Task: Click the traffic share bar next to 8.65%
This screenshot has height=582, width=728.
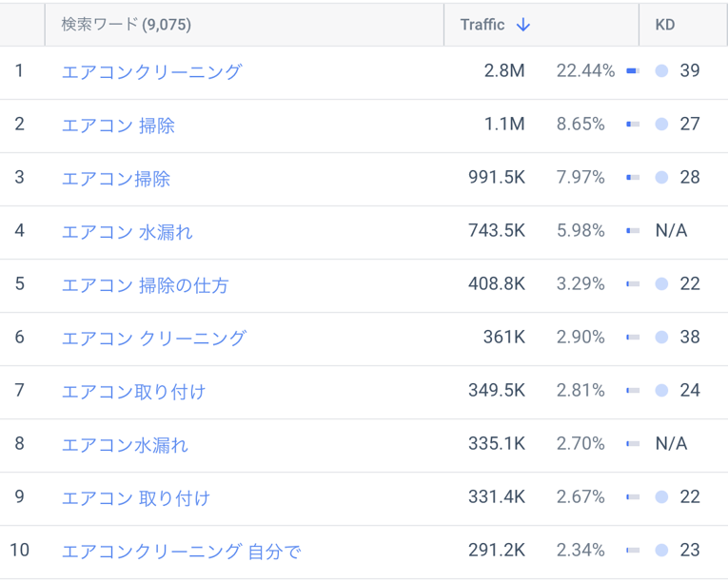Action: [632, 125]
